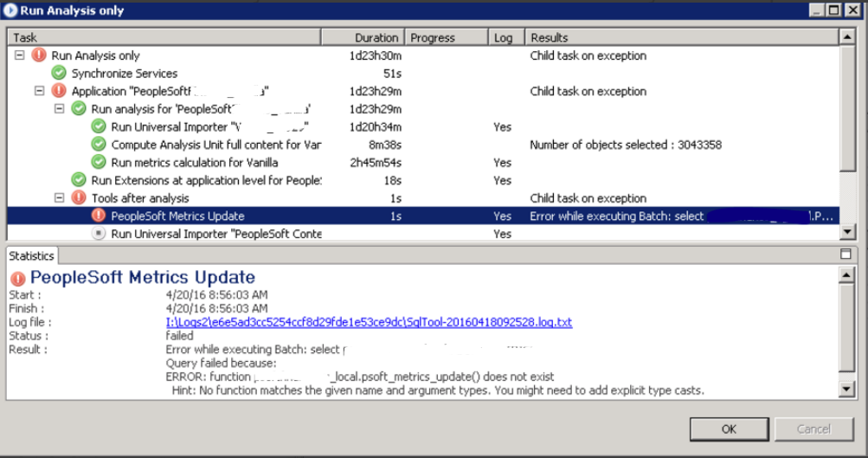Click the Log 'Yes' for Run metrics calculation
868x458 pixels.
click(502, 162)
